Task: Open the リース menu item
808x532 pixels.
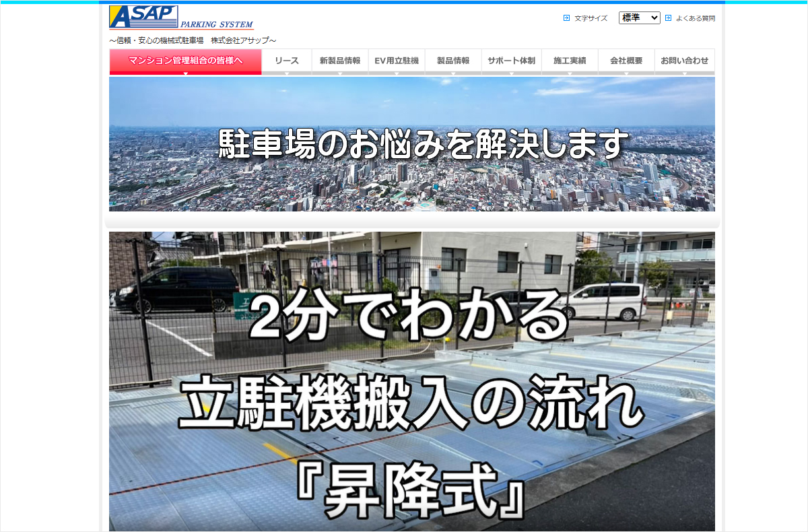Action: tap(286, 61)
